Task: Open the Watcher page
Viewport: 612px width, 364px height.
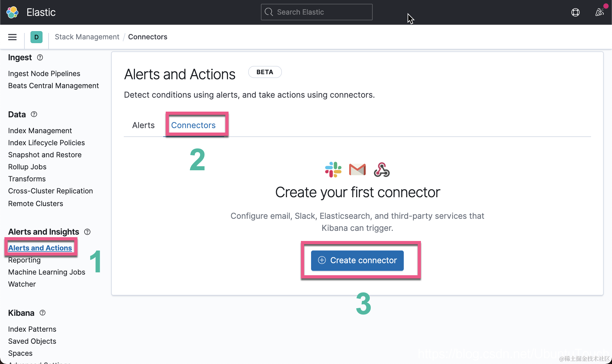Action: coord(22,284)
